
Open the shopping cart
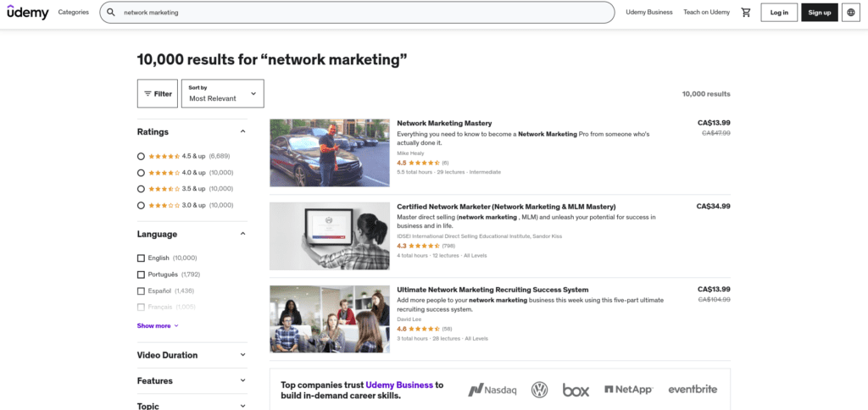746,12
